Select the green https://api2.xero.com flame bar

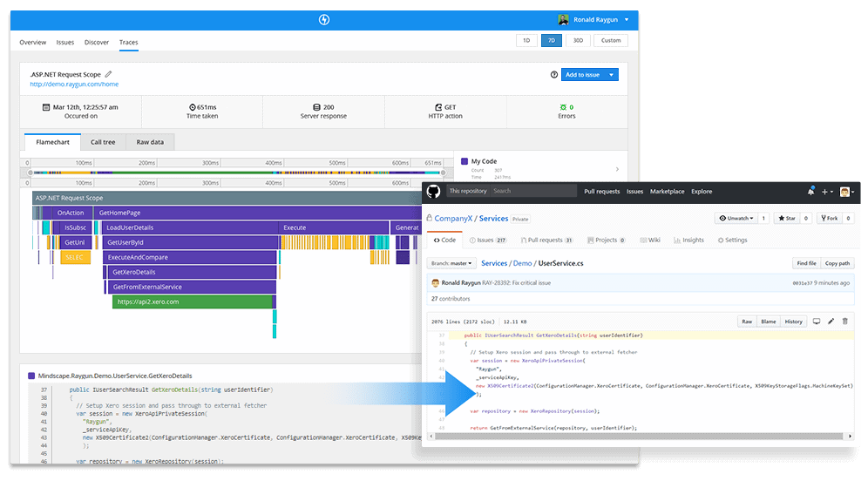[192, 301]
